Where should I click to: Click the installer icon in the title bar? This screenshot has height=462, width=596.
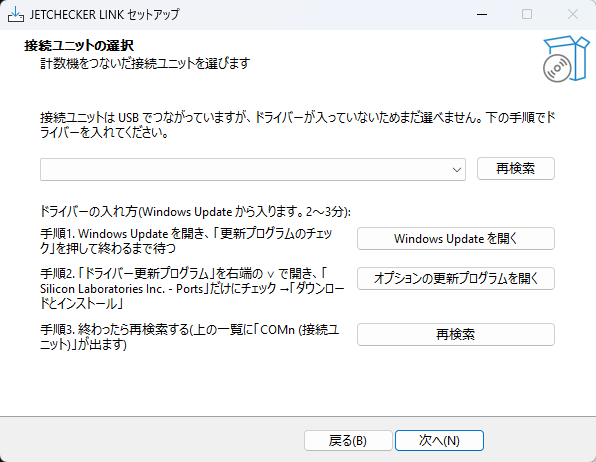coord(16,14)
